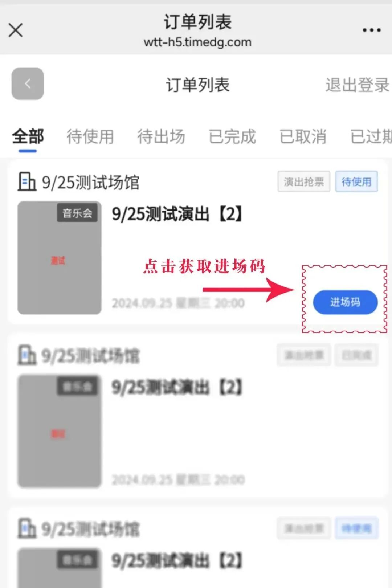392x588 pixels.
Task: Show the 已过期 orders tab
Action: click(x=371, y=137)
